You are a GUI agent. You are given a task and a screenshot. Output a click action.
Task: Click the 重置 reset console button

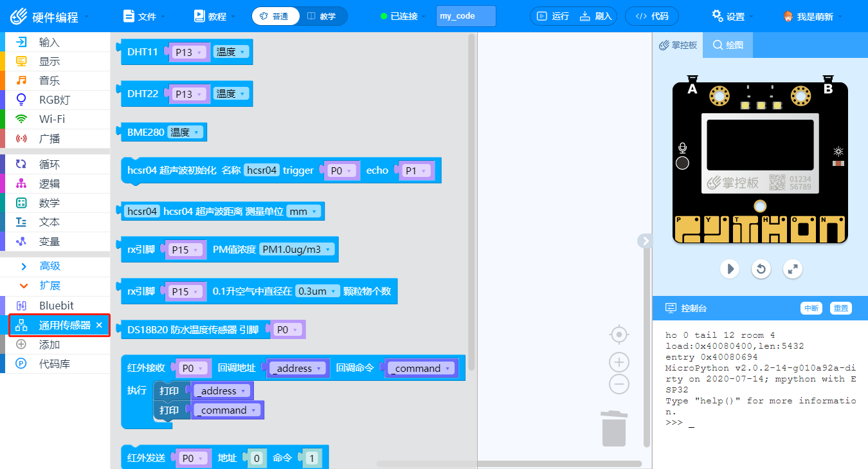click(x=840, y=308)
